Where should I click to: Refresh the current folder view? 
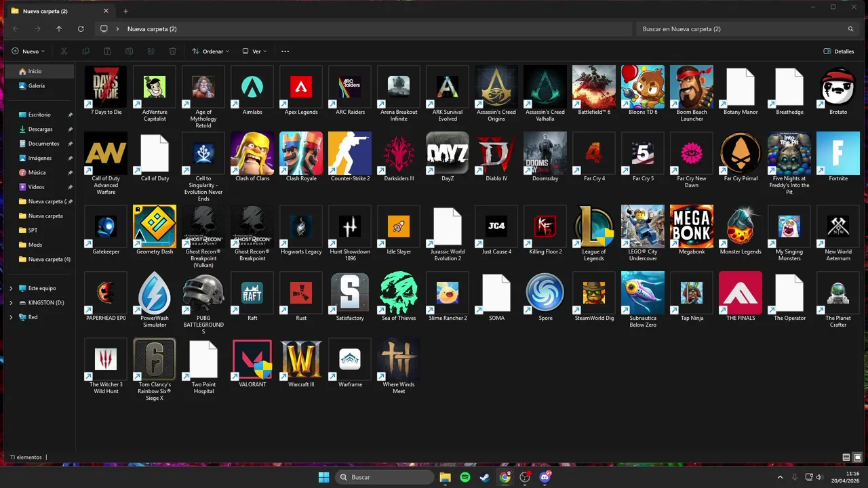pos(81,29)
